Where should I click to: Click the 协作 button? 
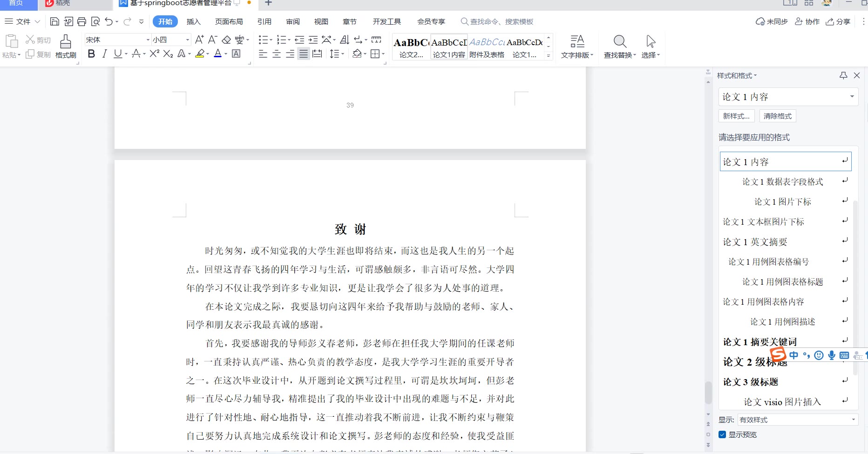pyautogui.click(x=807, y=21)
